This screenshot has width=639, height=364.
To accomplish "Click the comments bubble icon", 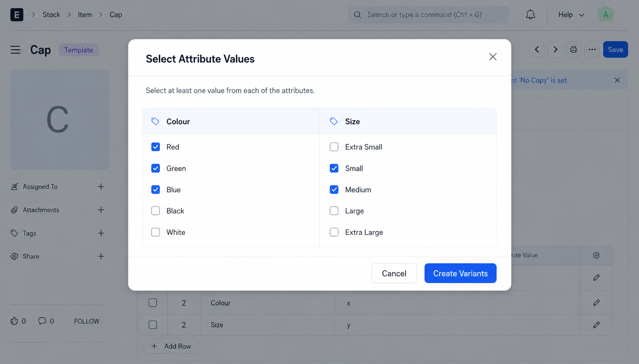I will [x=42, y=321].
